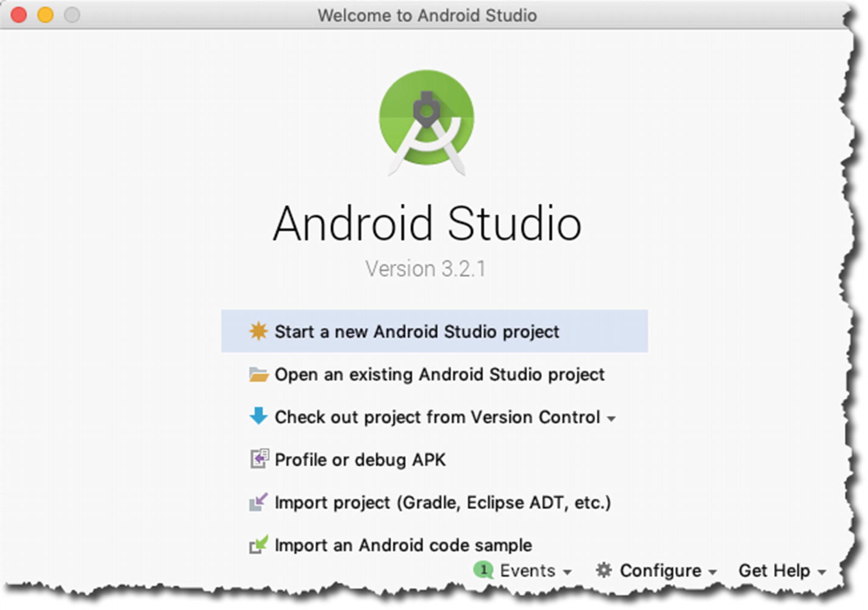The height and width of the screenshot is (610, 868).
Task: Click the green-arrow Import code sample icon
Action: (x=258, y=544)
